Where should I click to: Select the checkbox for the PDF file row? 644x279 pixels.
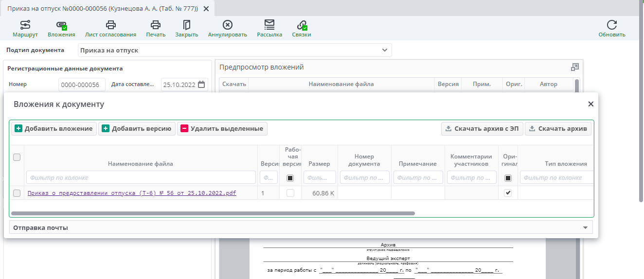pyautogui.click(x=17, y=193)
